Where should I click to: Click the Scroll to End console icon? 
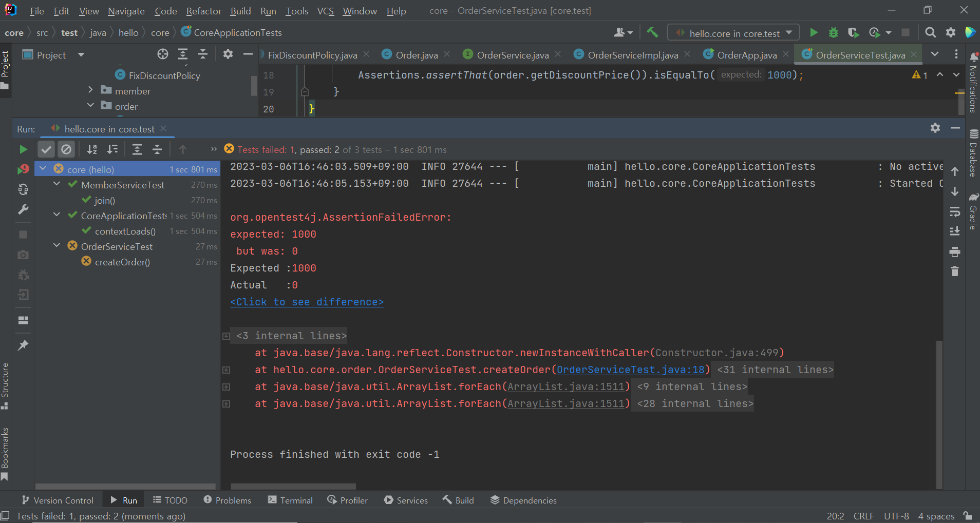[x=955, y=231]
